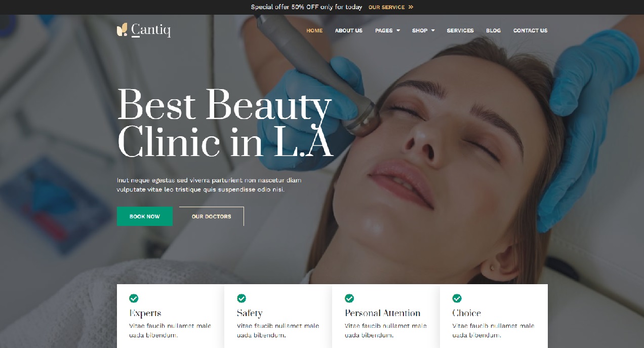This screenshot has height=348, width=644.
Task: Expand the Shop dropdown arrow
Action: 433,31
